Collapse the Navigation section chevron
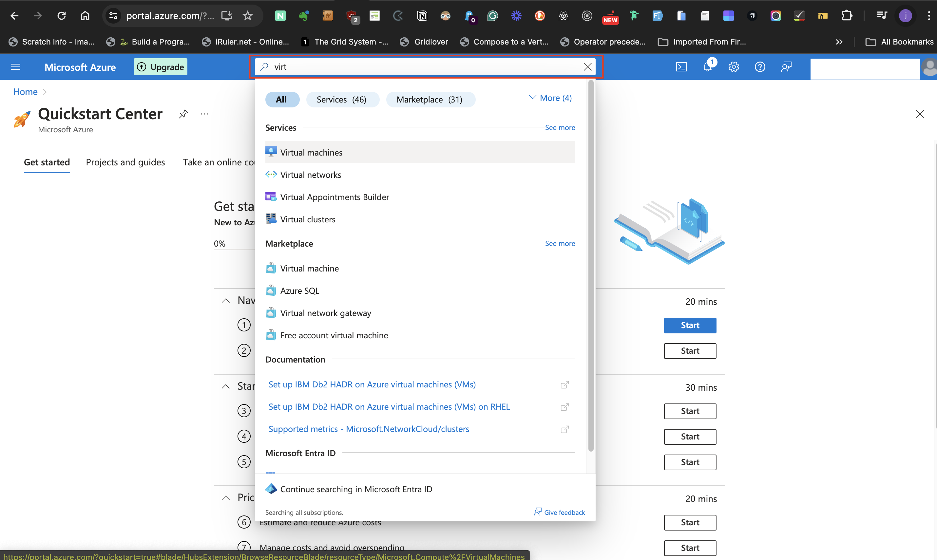 click(226, 300)
